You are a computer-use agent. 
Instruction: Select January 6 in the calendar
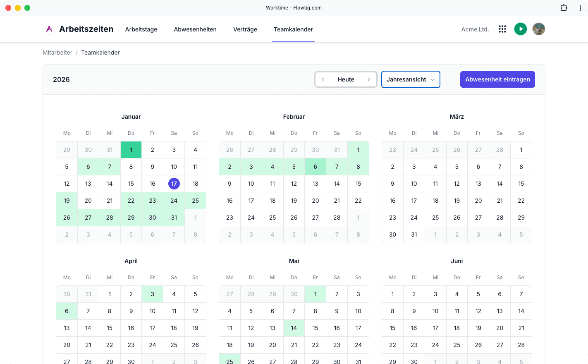[x=88, y=167]
